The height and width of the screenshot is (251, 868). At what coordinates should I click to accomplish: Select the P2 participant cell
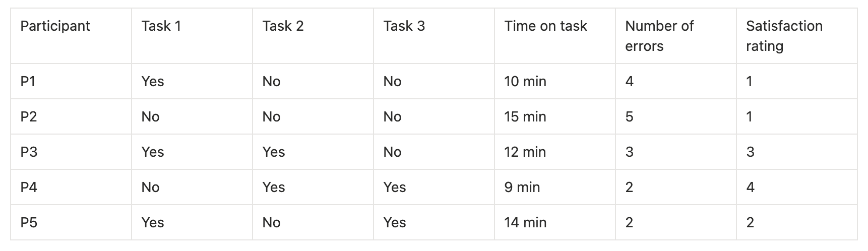(29, 116)
